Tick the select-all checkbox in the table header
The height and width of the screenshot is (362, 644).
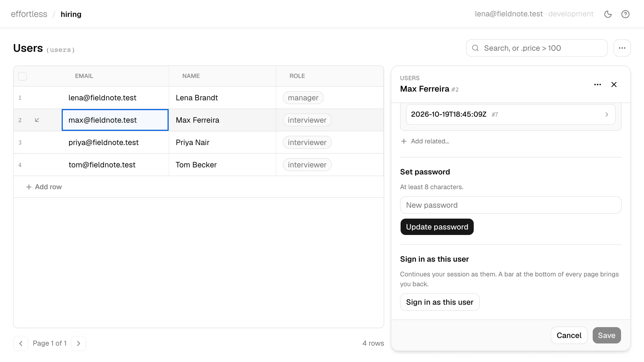[22, 76]
